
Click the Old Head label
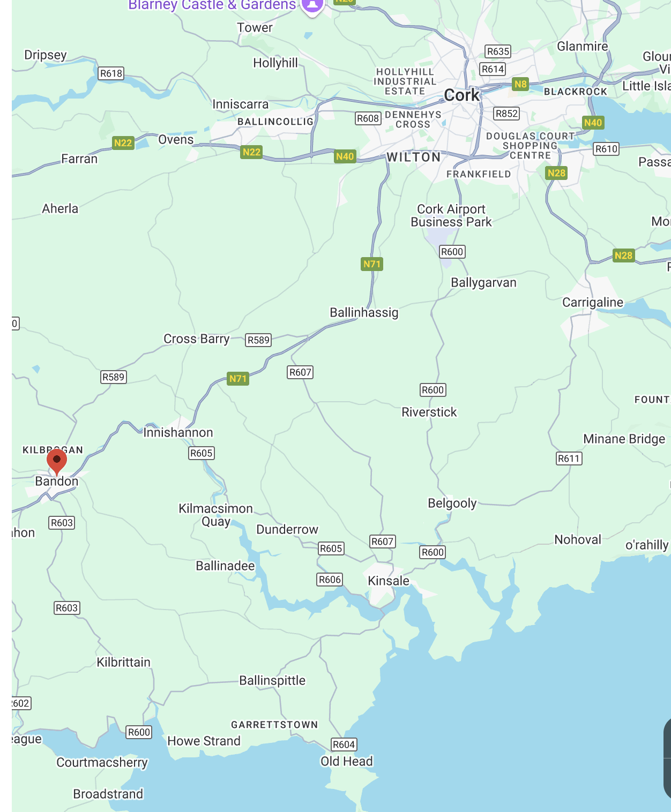tap(346, 761)
